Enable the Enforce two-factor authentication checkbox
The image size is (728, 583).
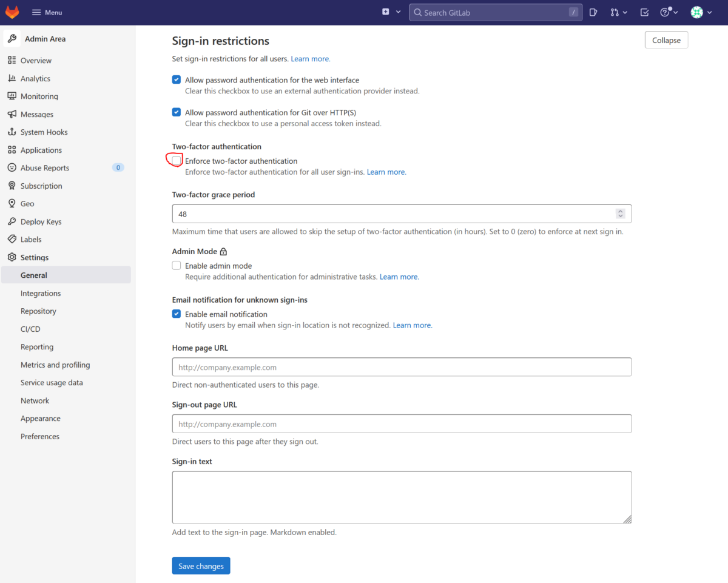(176, 161)
